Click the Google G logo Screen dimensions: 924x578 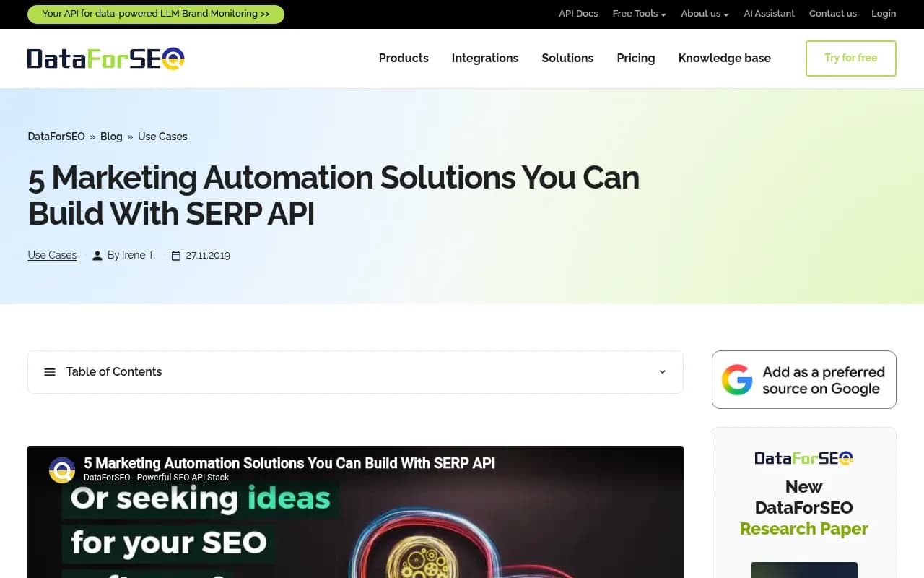point(737,380)
